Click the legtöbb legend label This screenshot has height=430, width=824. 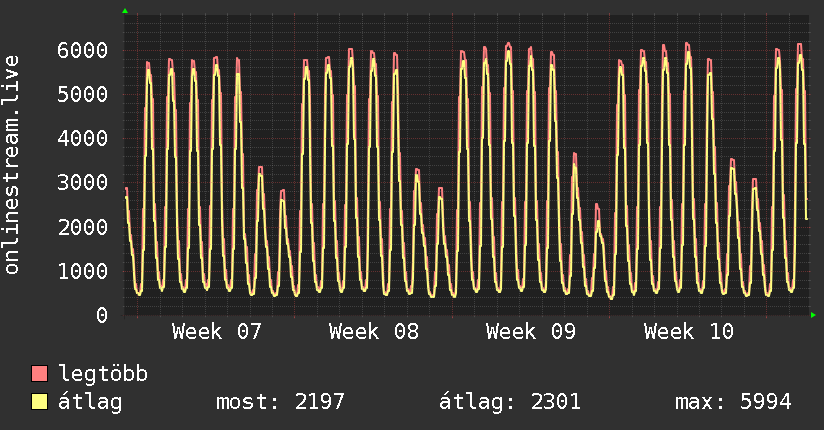(103, 374)
